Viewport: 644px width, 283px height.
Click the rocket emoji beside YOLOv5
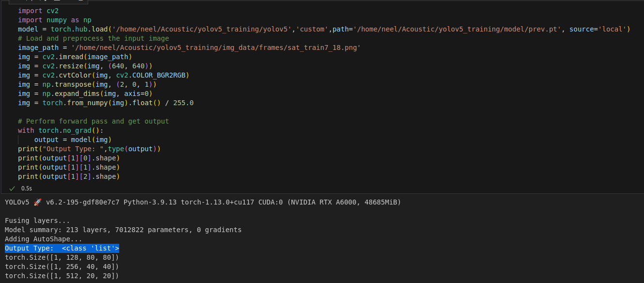coord(37,202)
